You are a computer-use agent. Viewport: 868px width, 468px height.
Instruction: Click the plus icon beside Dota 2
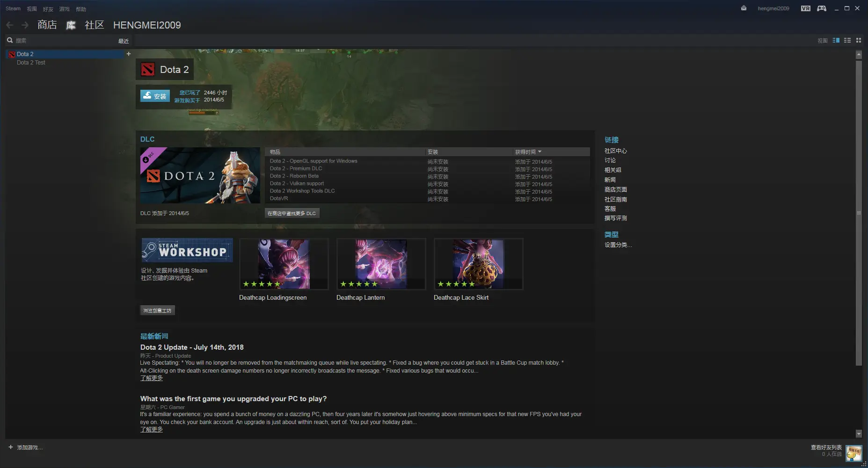coord(129,54)
